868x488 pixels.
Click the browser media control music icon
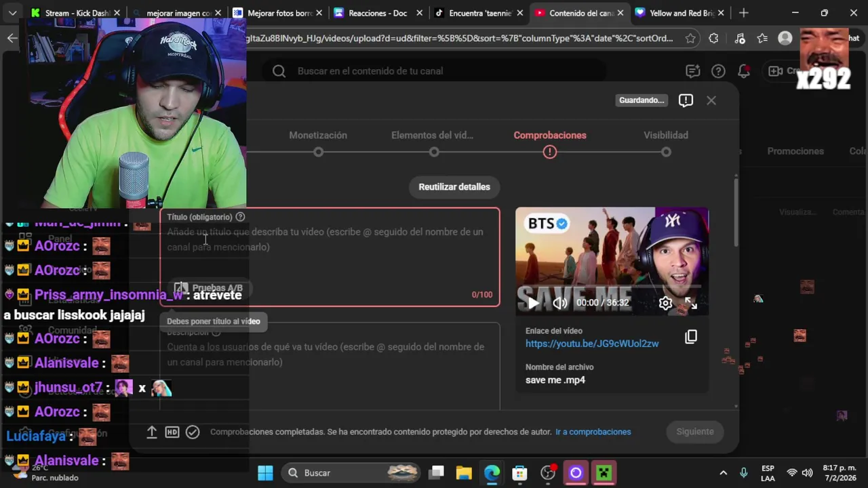[x=739, y=38]
